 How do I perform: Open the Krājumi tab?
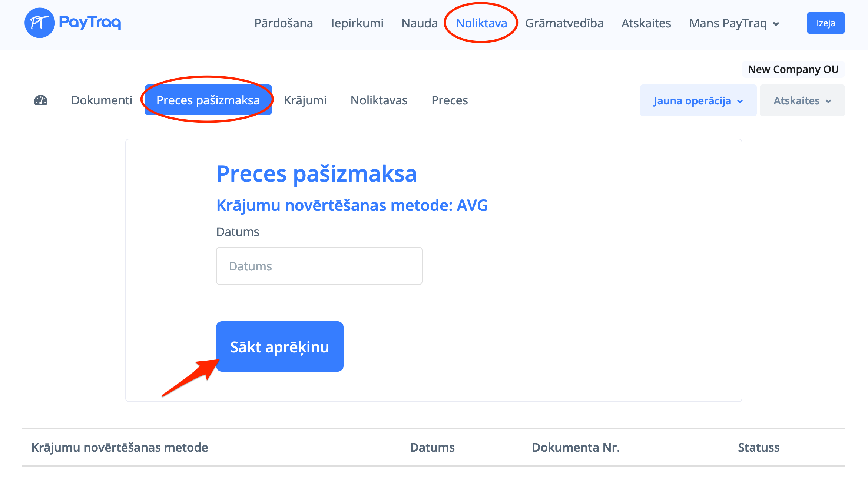pyautogui.click(x=305, y=100)
